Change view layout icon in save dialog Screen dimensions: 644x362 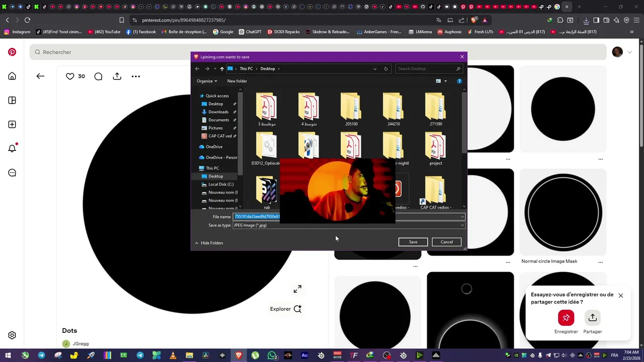tap(438, 81)
